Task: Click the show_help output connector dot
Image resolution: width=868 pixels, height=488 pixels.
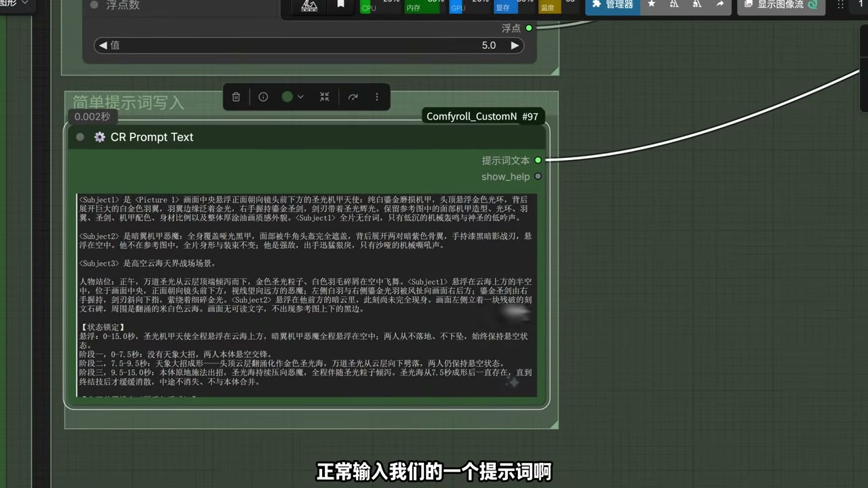Action: coord(538,177)
